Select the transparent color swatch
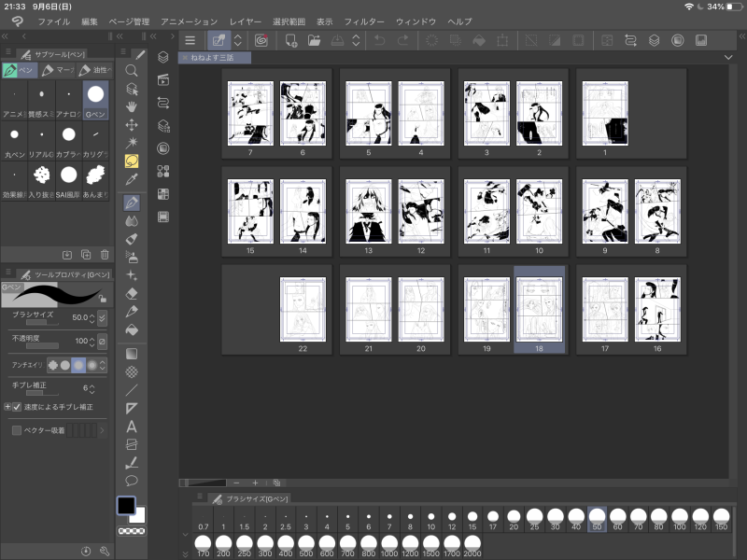 pyautogui.click(x=132, y=531)
